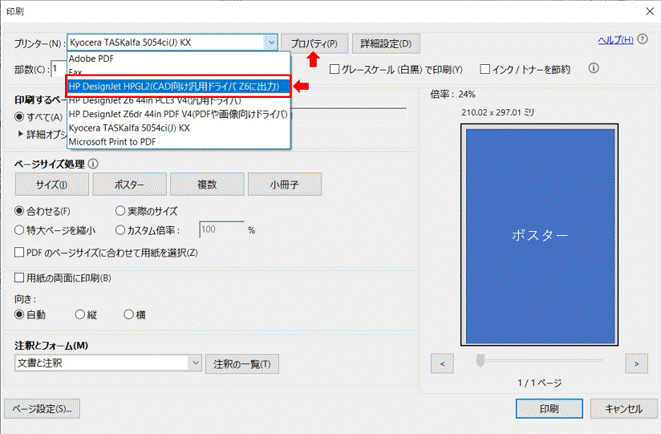Go to the next preview page
This screenshot has width=661, height=434.
pyautogui.click(x=637, y=364)
